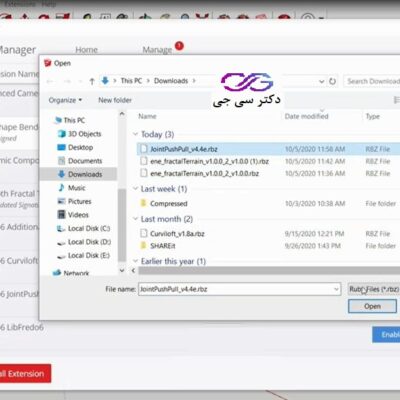Viewport: 400px width, 400px height.
Task: Collapse the Last week (1) group
Action: click(135, 189)
